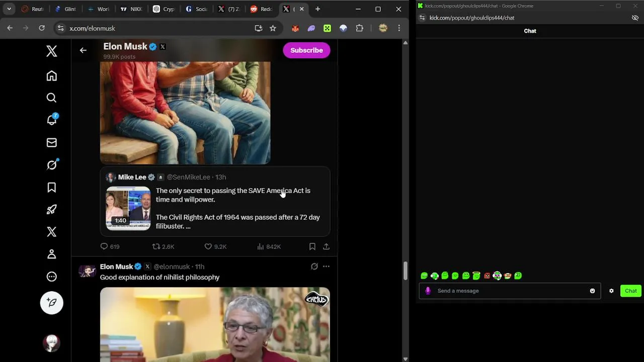Image resolution: width=644 pixels, height=362 pixels.
Task: Subscribe to Elon Musk
Action: pos(306,50)
